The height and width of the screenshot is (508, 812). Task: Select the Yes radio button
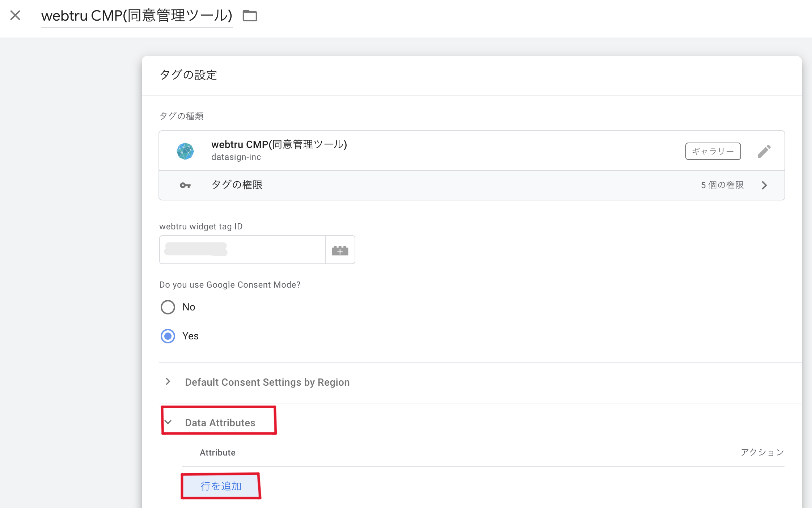point(168,336)
